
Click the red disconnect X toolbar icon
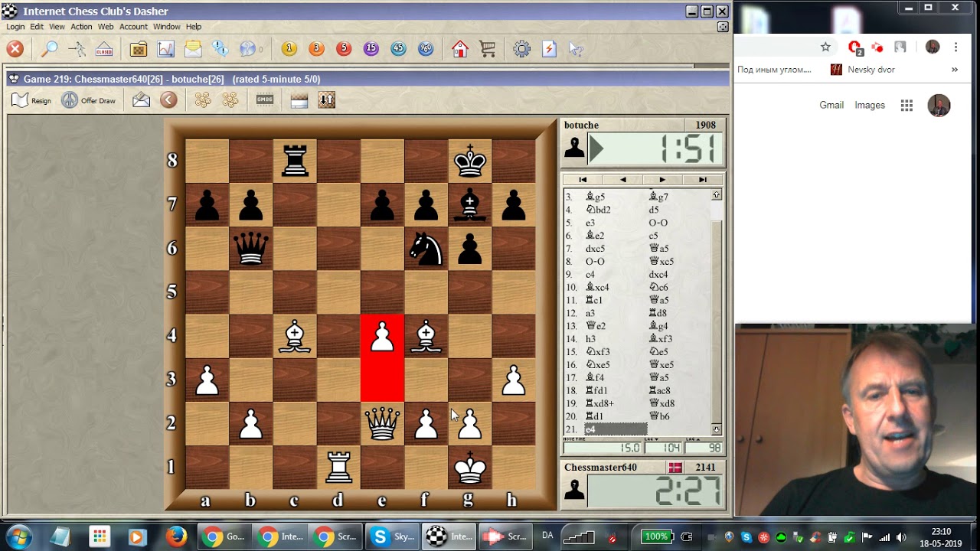click(15, 49)
